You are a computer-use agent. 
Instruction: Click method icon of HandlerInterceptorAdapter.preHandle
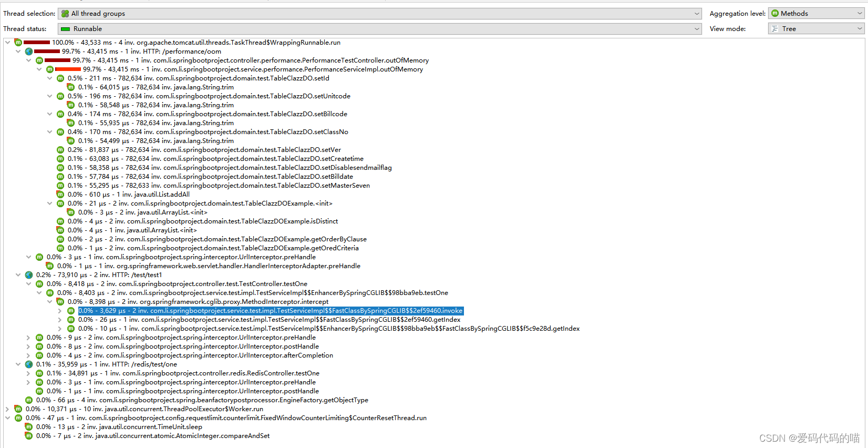(x=49, y=266)
